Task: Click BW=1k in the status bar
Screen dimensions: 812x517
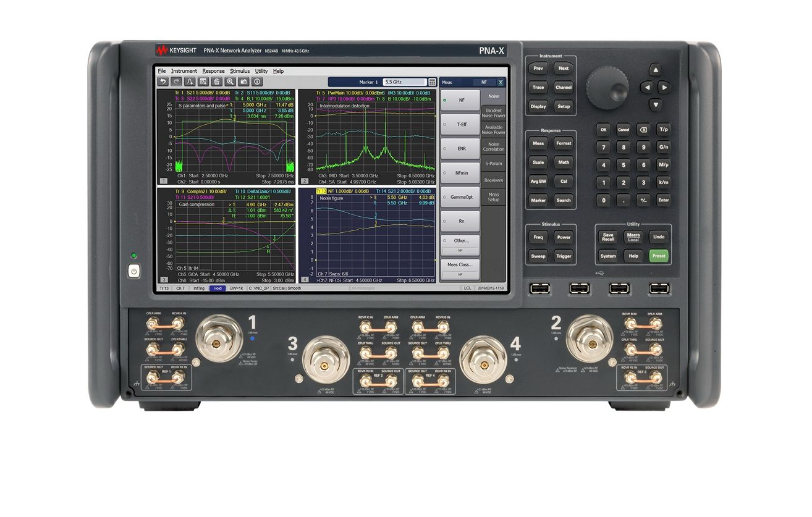Action: 237,288
